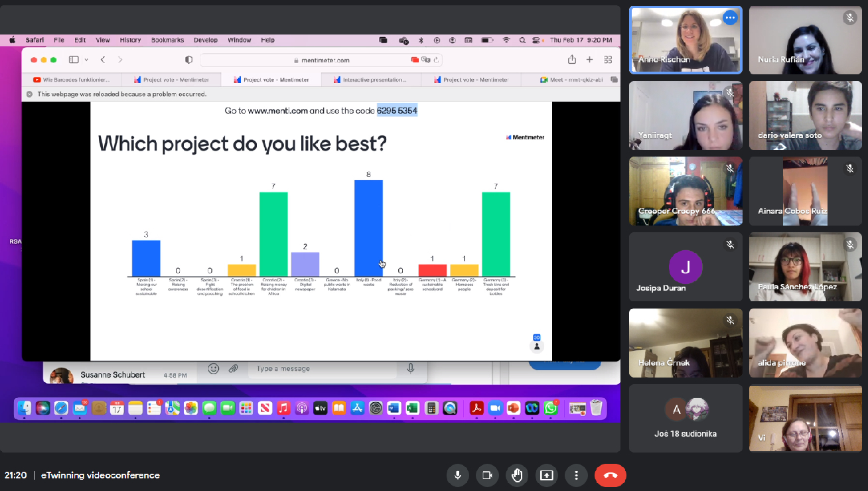Mute microphone in Meet control bar
The width and height of the screenshot is (868, 491).
click(x=457, y=475)
